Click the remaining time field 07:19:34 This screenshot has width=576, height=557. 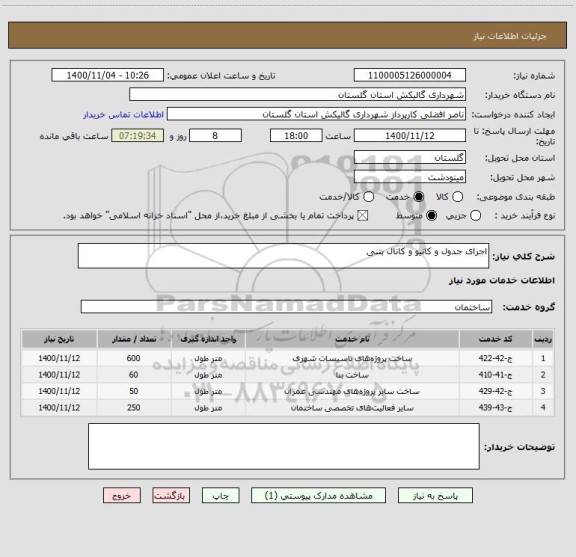pos(138,136)
